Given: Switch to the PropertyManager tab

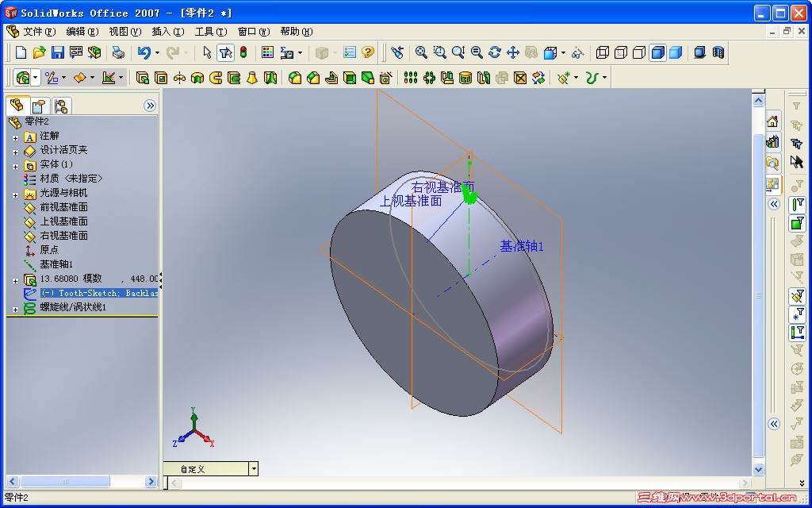Looking at the screenshot, I should pos(39,106).
